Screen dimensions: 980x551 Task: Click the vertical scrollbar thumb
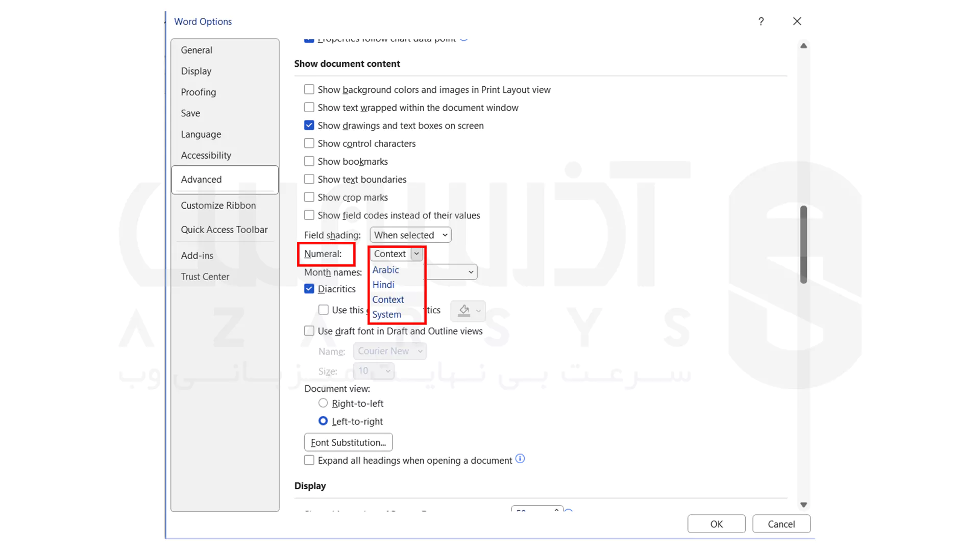click(804, 244)
